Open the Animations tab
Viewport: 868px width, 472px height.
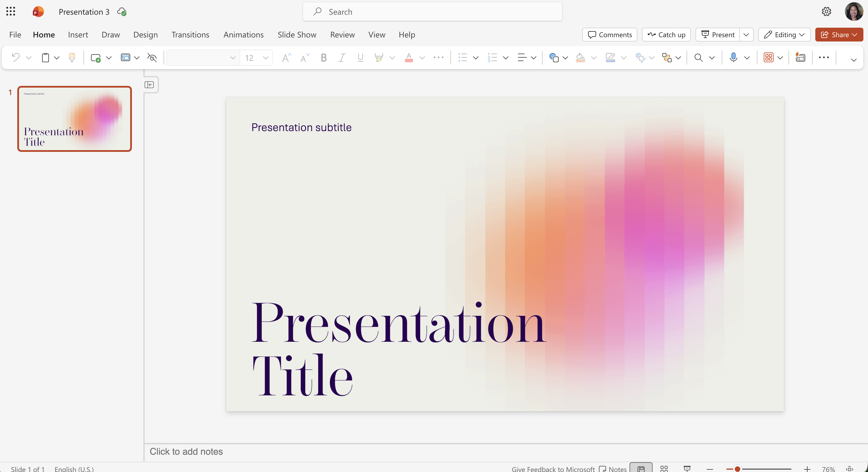pyautogui.click(x=243, y=35)
